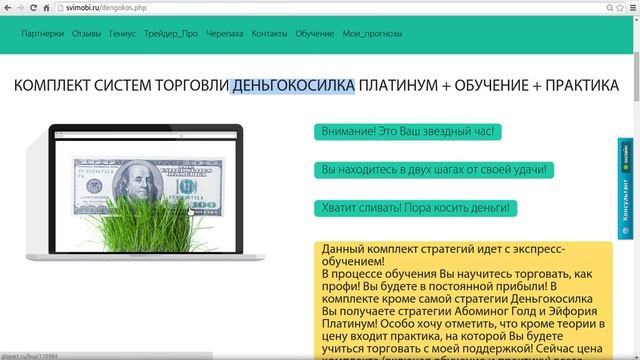Click 'Вы находитесь в двух шагах' label
Screen dimensions: 640x360
(x=434, y=170)
